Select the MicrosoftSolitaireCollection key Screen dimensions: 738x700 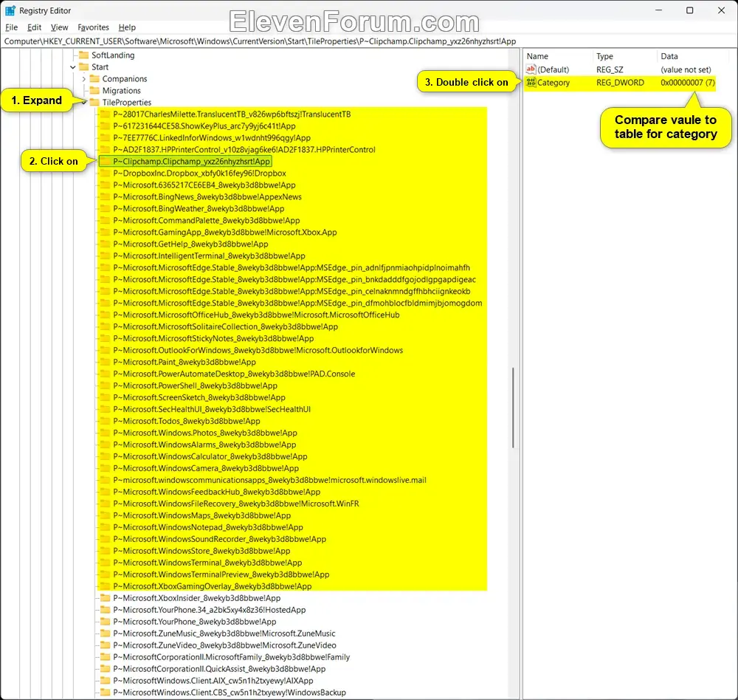(x=225, y=326)
